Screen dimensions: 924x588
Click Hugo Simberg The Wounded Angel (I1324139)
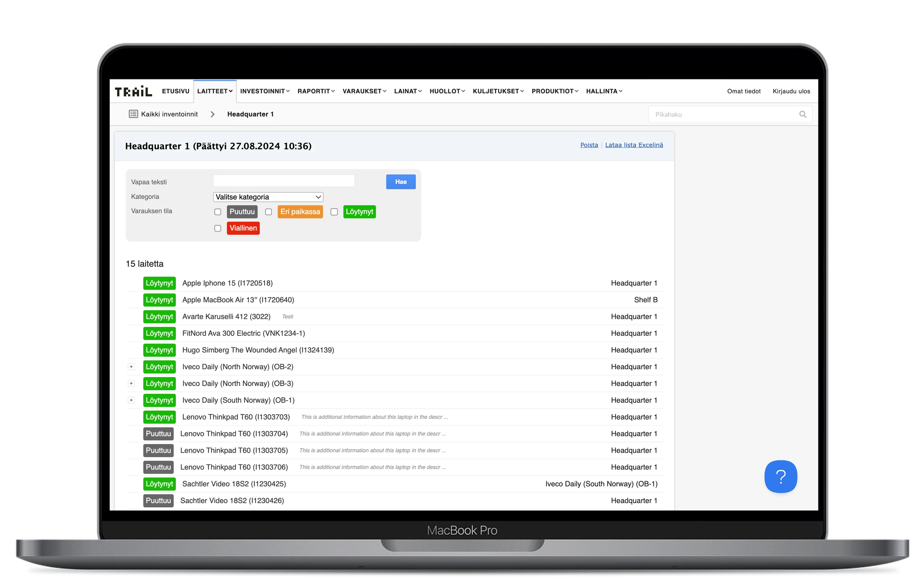258,350
